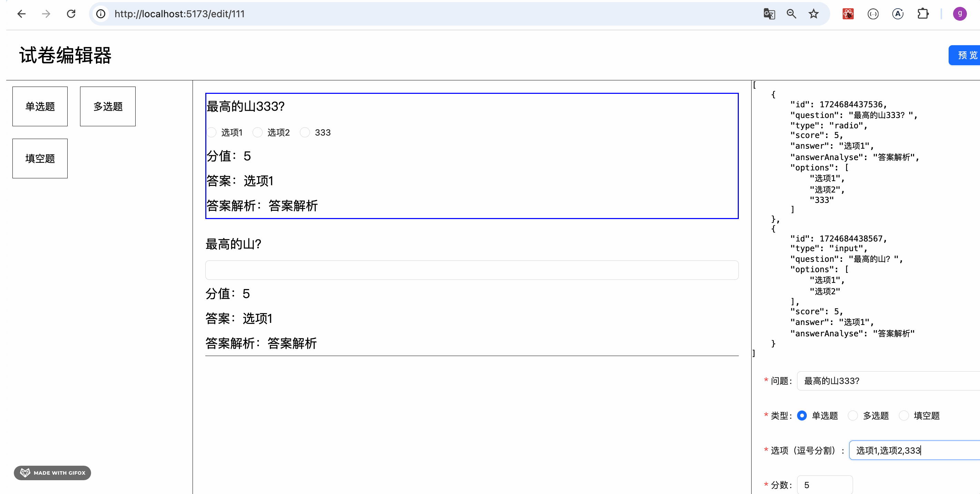Add a 填空题 from the left sidebar
The height and width of the screenshot is (494, 980).
pyautogui.click(x=40, y=158)
